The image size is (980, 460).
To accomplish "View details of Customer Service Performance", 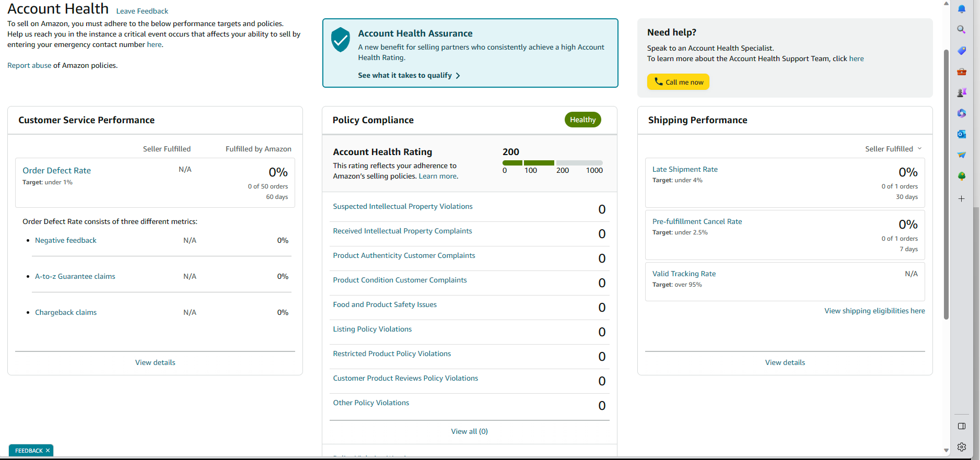I will point(155,362).
